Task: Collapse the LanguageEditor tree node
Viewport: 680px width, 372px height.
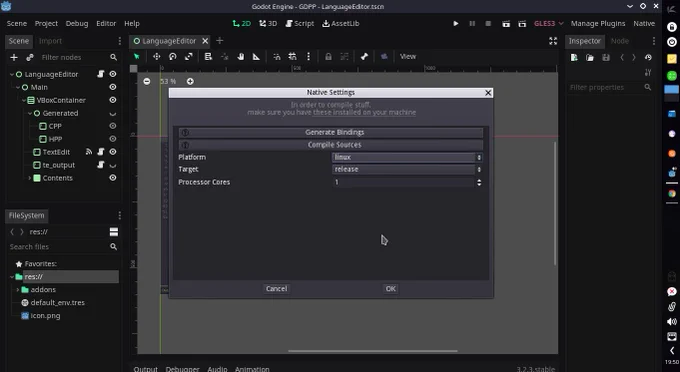Action: (12, 74)
